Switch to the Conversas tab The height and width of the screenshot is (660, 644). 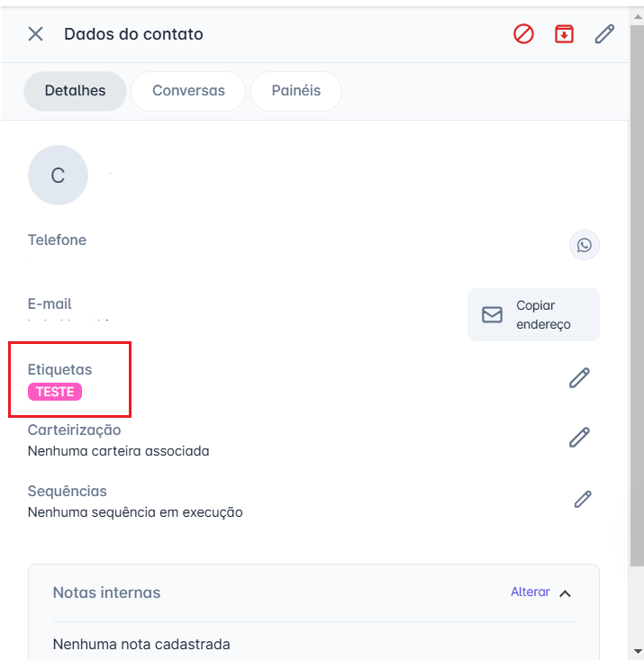click(x=188, y=91)
